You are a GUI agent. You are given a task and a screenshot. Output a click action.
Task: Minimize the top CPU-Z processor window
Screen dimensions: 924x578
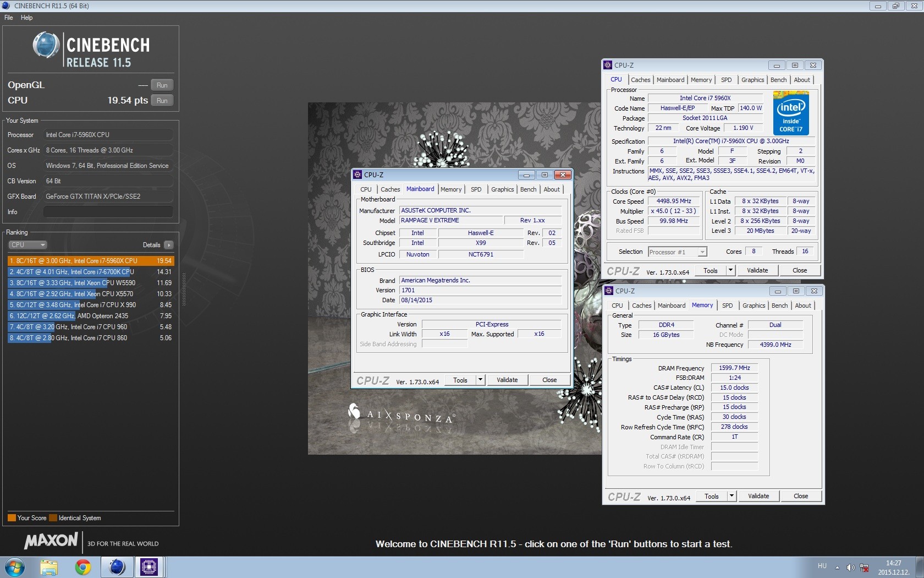777,65
